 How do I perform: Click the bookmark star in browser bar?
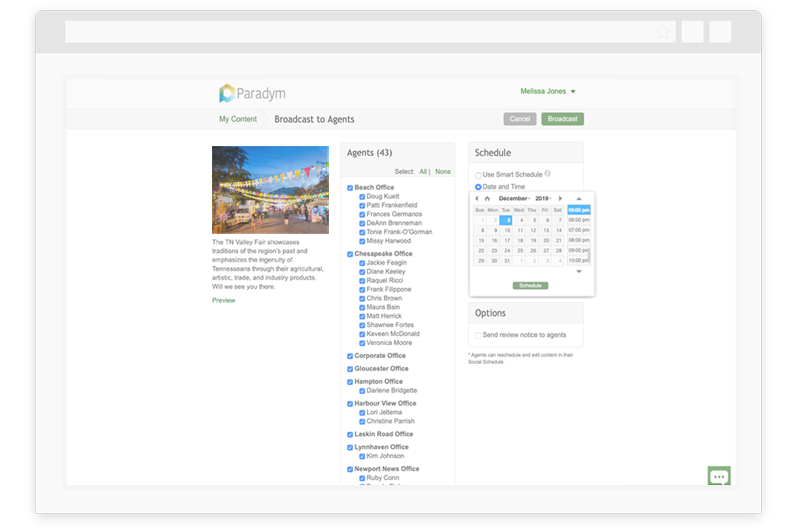coord(663,32)
